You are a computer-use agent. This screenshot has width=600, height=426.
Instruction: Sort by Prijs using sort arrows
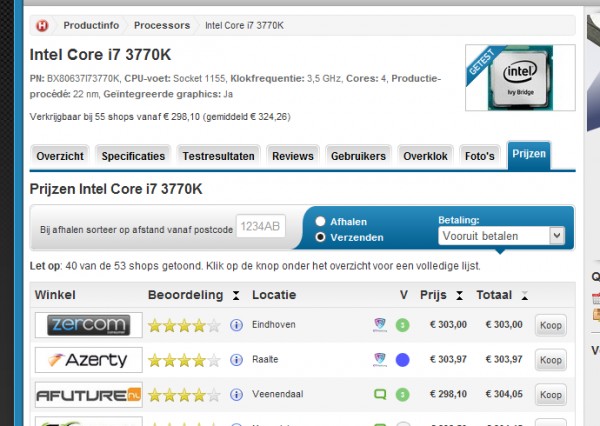click(x=460, y=295)
